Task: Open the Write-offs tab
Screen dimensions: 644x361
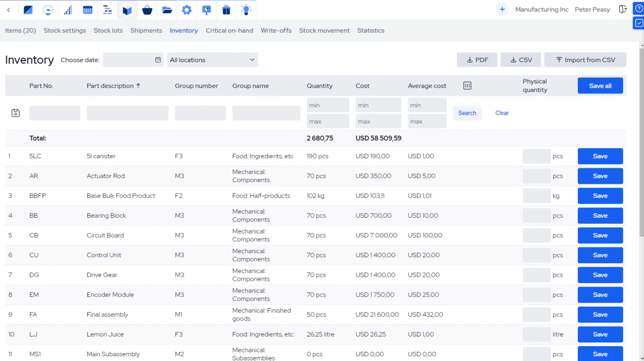Action: point(276,30)
